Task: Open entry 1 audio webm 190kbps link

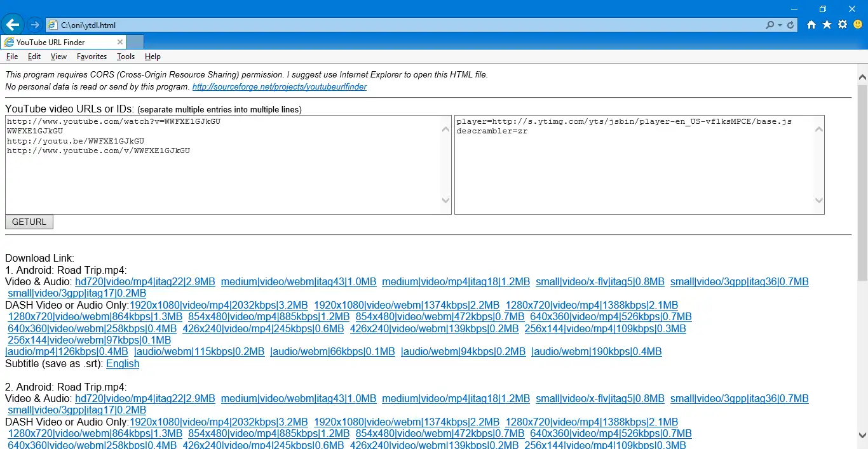Action: 597,351
